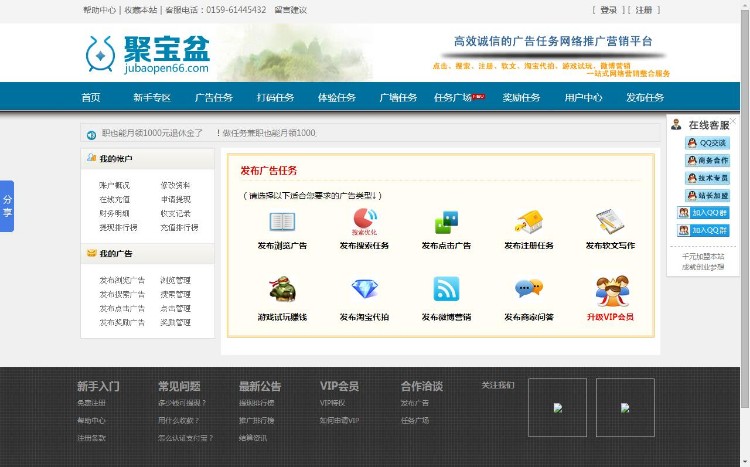Open 充值排行榜 in the sidebar
Viewport: 750px width, 467px height.
click(x=179, y=227)
